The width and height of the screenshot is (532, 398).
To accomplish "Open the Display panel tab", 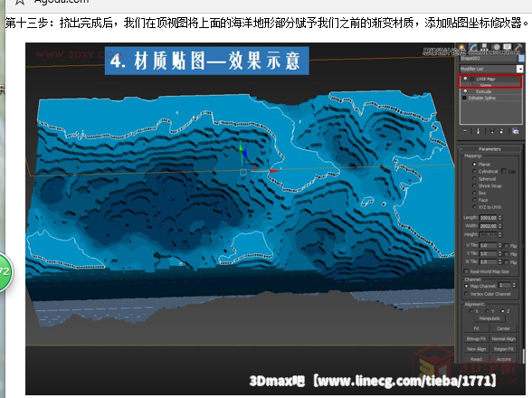I will [x=508, y=48].
